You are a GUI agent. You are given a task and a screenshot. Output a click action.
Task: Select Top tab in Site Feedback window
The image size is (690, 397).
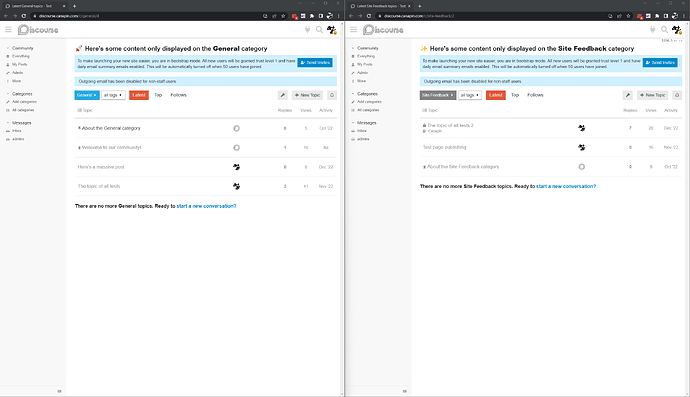pos(515,95)
